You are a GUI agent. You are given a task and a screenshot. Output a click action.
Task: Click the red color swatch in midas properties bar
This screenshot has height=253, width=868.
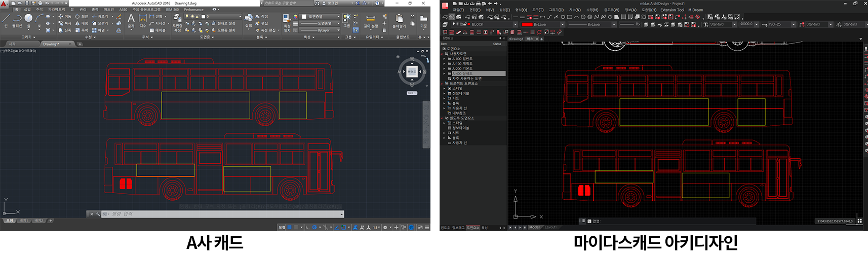[x=527, y=24]
